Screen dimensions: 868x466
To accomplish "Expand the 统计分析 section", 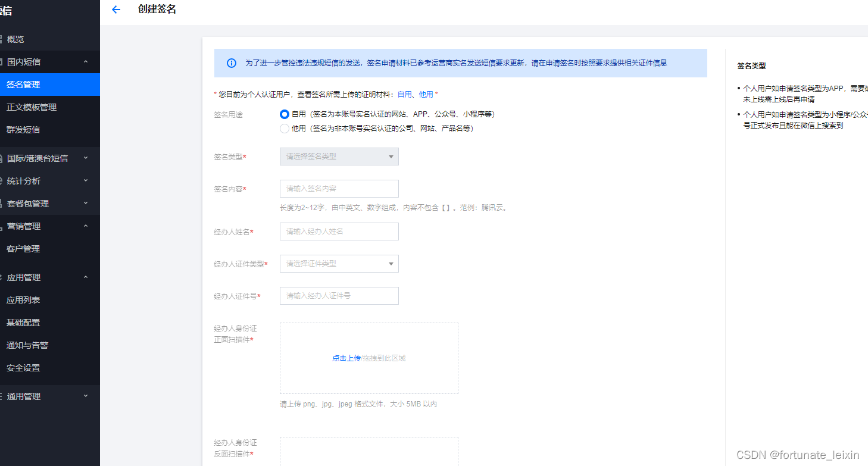I will click(x=50, y=181).
